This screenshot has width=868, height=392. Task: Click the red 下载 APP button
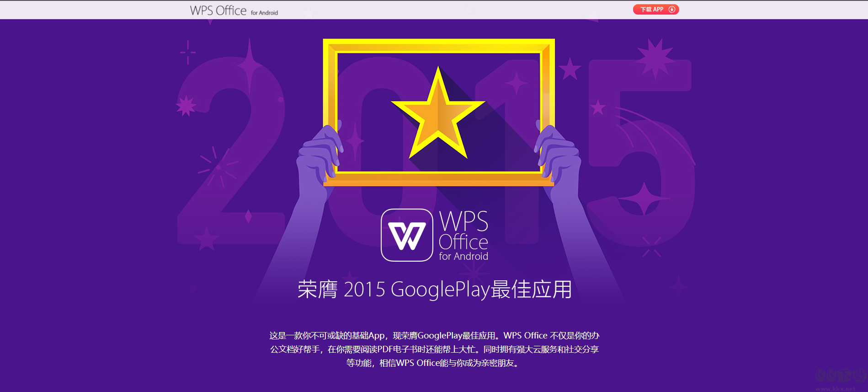[x=655, y=10]
